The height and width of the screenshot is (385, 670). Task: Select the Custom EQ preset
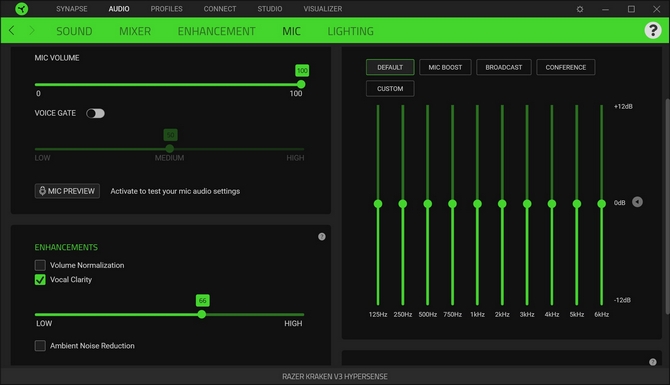(x=390, y=88)
